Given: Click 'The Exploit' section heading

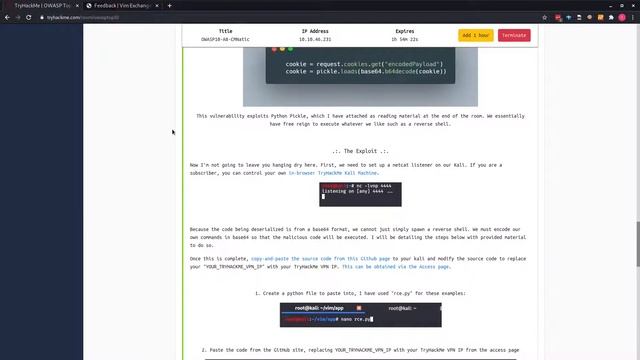Looking at the screenshot, I should 360,151.
